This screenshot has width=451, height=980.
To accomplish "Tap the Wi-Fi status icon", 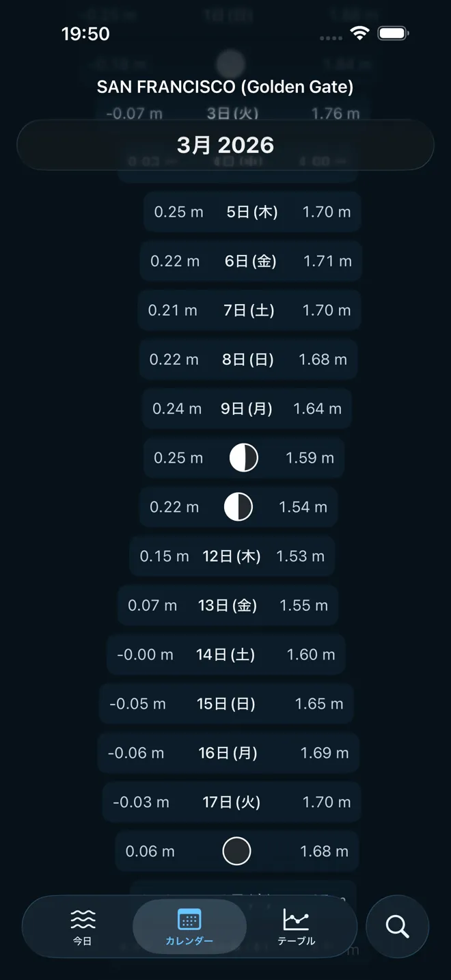I will pyautogui.click(x=359, y=33).
